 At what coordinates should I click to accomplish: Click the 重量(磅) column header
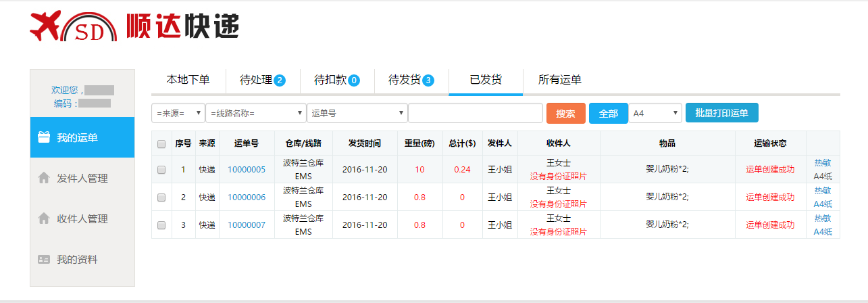(420, 143)
